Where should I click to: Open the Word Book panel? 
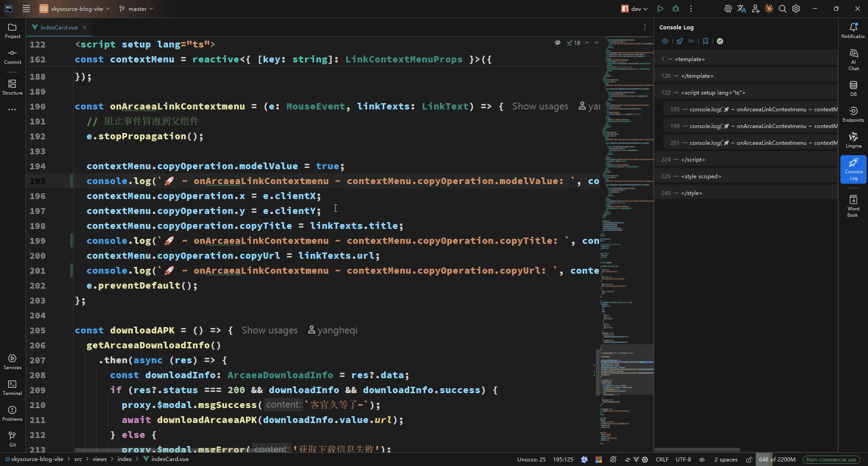pyautogui.click(x=853, y=206)
